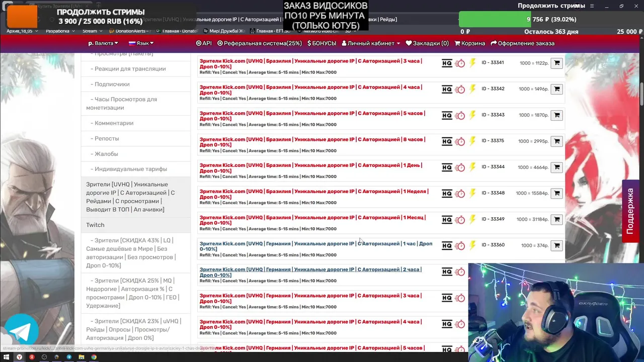Image resolution: width=644 pixels, height=362 pixels.
Task: Go to Оформление заказа checkout
Action: (522, 43)
